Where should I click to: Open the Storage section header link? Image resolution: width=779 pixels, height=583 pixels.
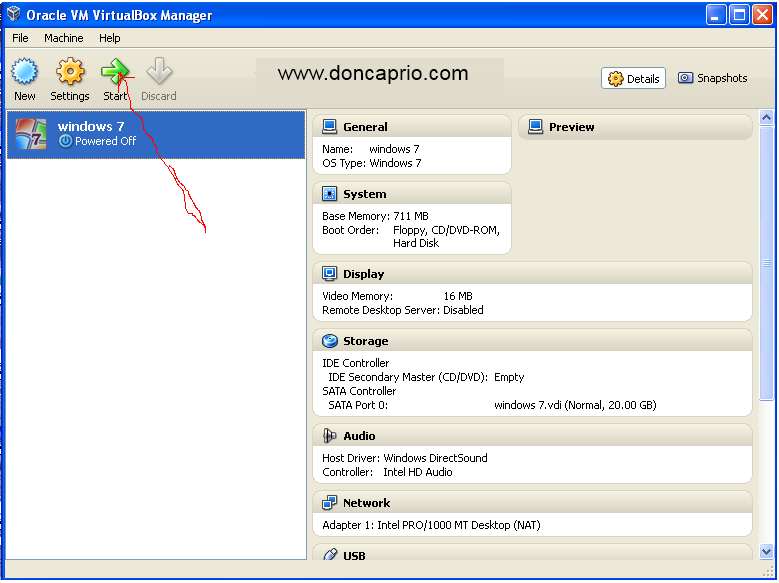366,341
